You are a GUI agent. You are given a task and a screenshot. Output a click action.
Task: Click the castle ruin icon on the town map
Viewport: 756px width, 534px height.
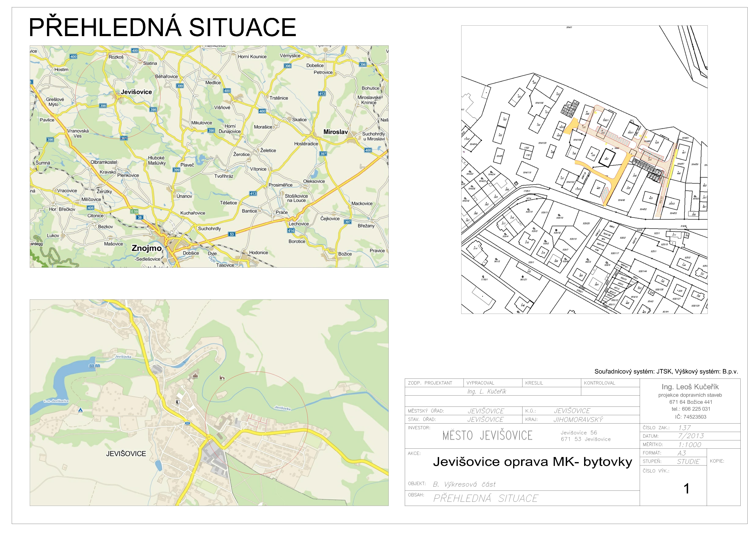[222, 377]
